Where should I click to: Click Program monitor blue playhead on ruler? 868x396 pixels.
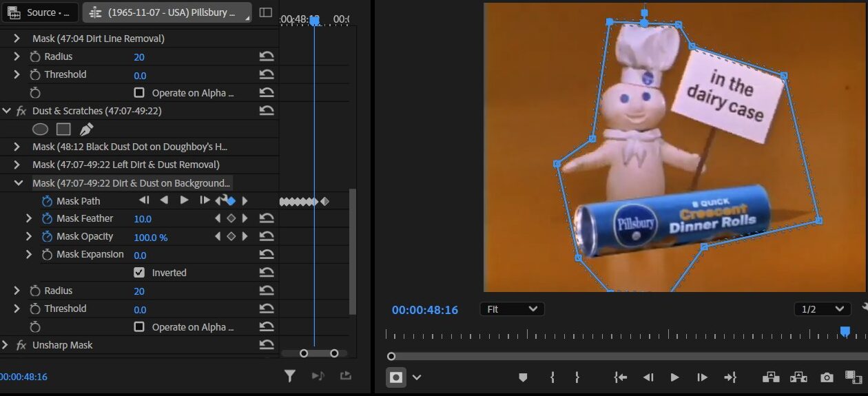pos(845,332)
